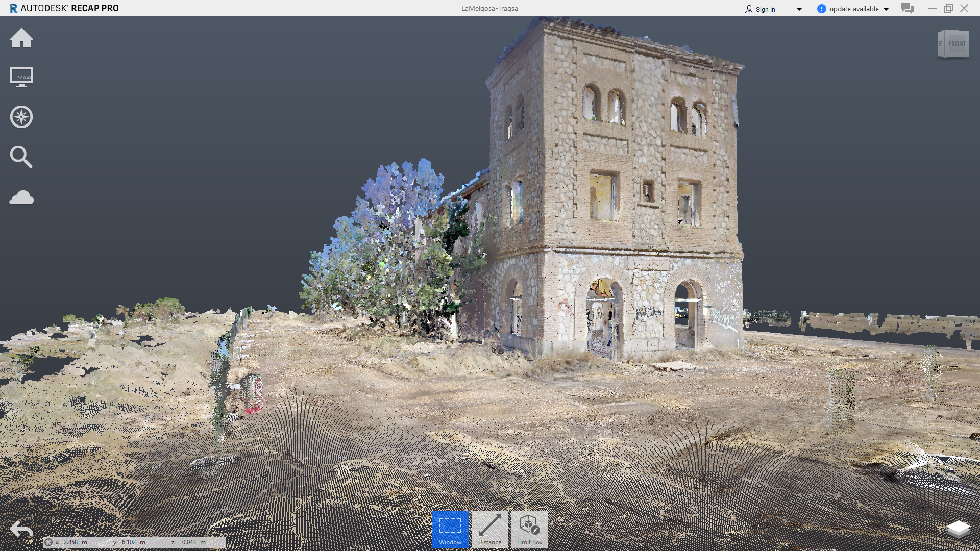The image size is (980, 551).
Task: Open the Project Navigator layers icon
Action: click(x=958, y=529)
